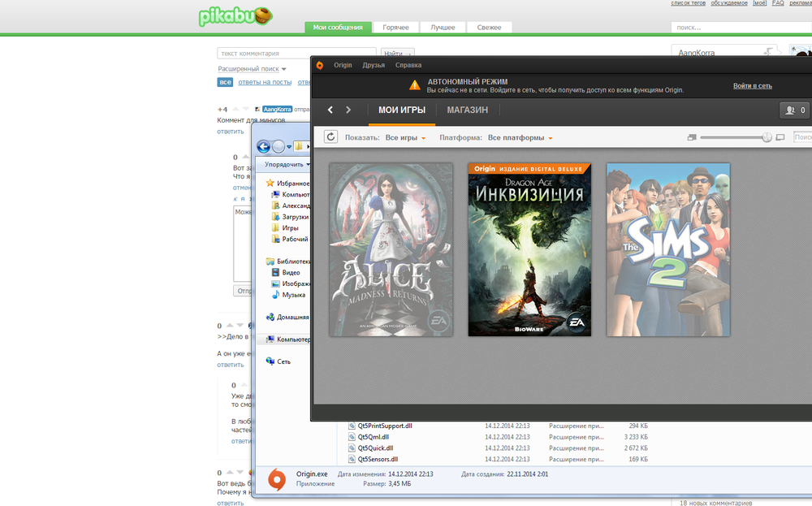Open the FAQ link on pikabu
Viewport: 812px width, 506px height.
[778, 3]
